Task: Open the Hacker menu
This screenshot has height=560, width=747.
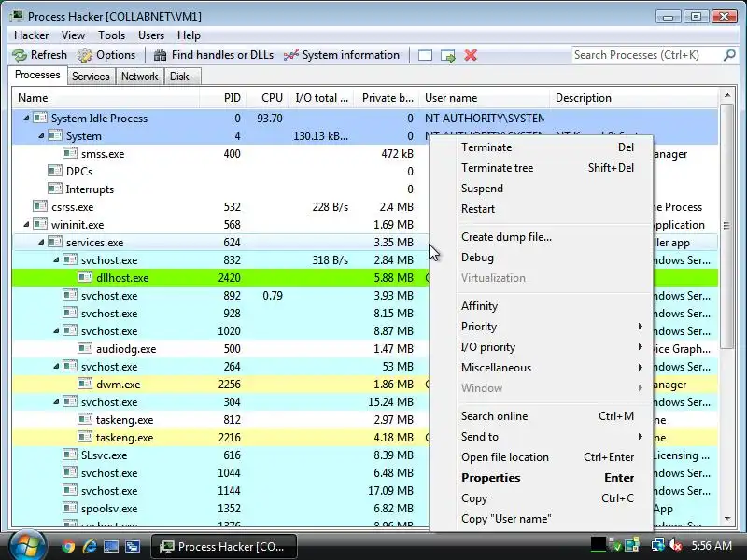Action: [x=31, y=35]
